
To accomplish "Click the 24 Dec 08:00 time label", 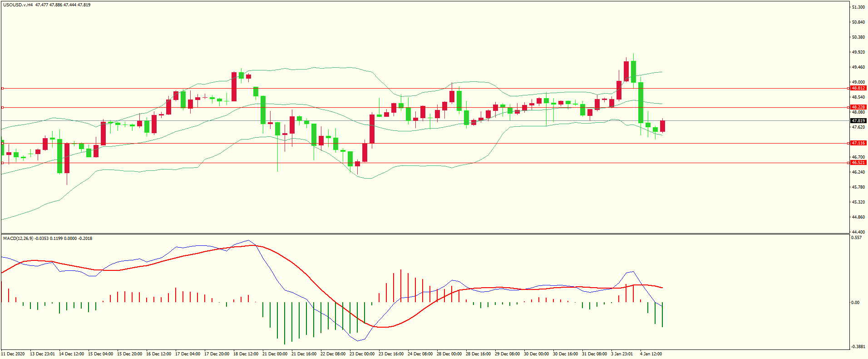I will 420,354.
